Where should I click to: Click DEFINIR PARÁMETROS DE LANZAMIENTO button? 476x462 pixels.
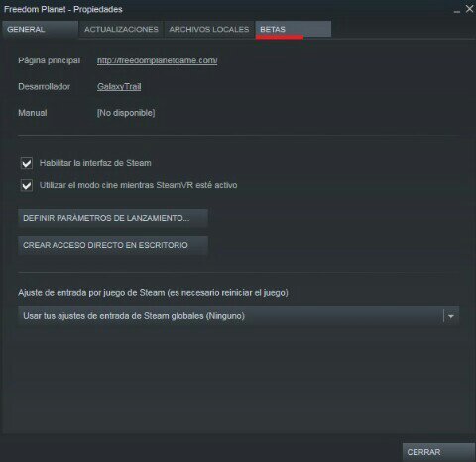[x=113, y=218]
